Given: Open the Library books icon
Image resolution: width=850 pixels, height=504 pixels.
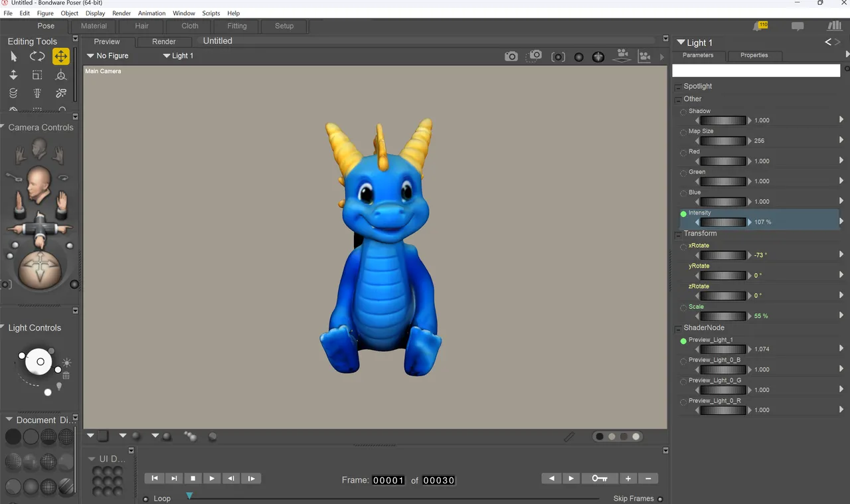Looking at the screenshot, I should (x=834, y=26).
